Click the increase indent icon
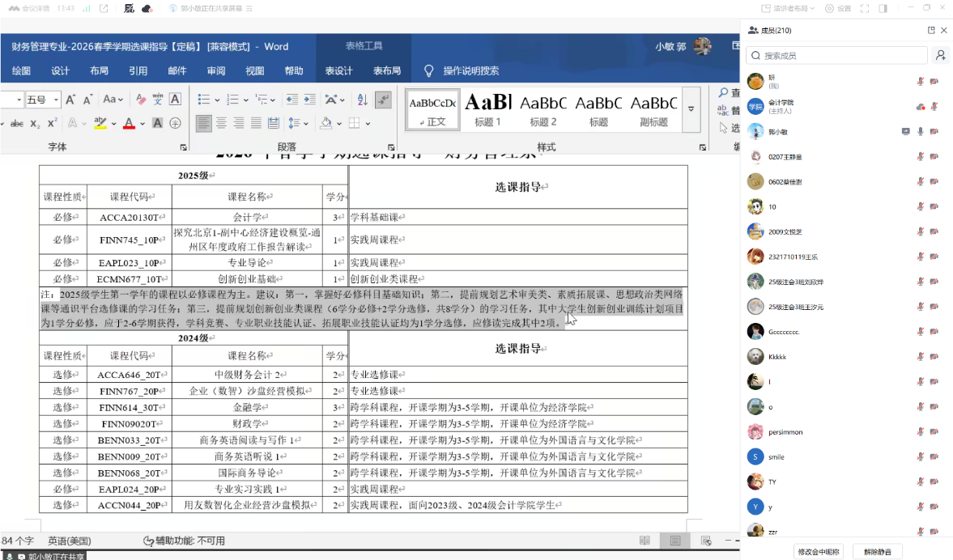 click(x=310, y=100)
